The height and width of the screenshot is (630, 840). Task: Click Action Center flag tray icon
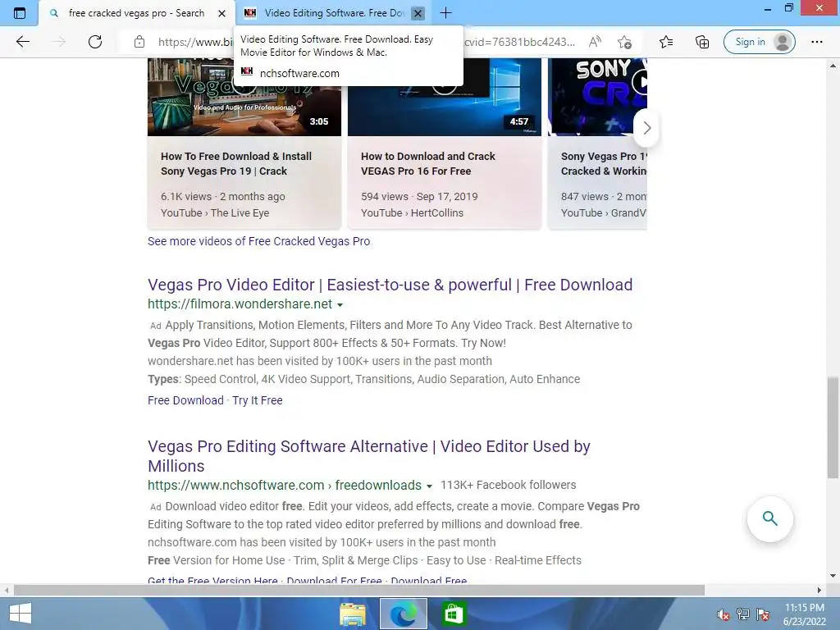pos(762,614)
